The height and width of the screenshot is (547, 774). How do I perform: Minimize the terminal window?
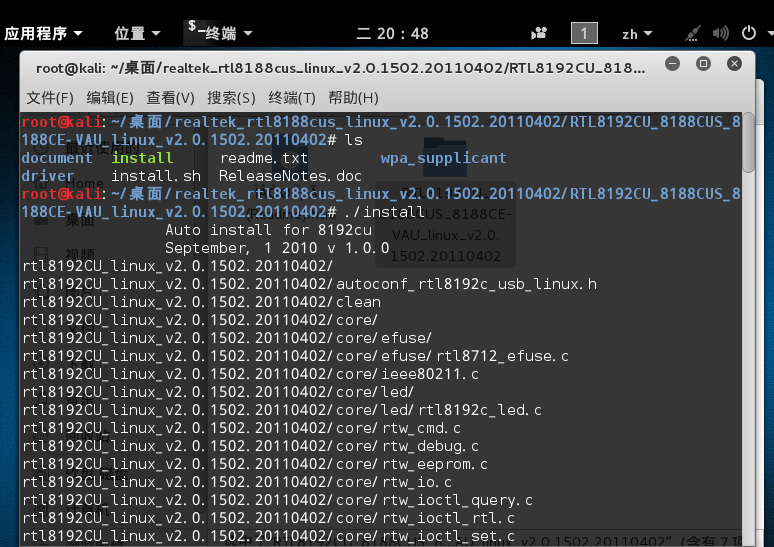pyautogui.click(x=672, y=64)
